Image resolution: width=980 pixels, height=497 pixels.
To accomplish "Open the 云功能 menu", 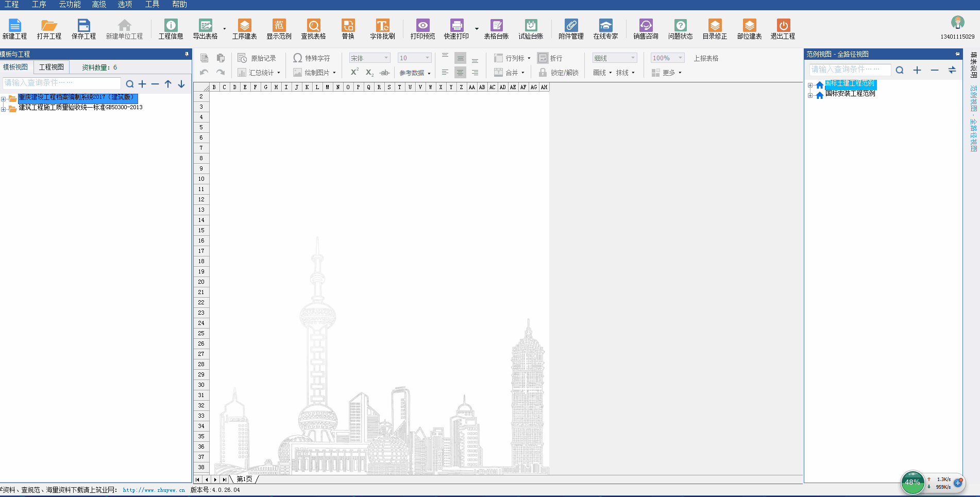I will 70,5.
